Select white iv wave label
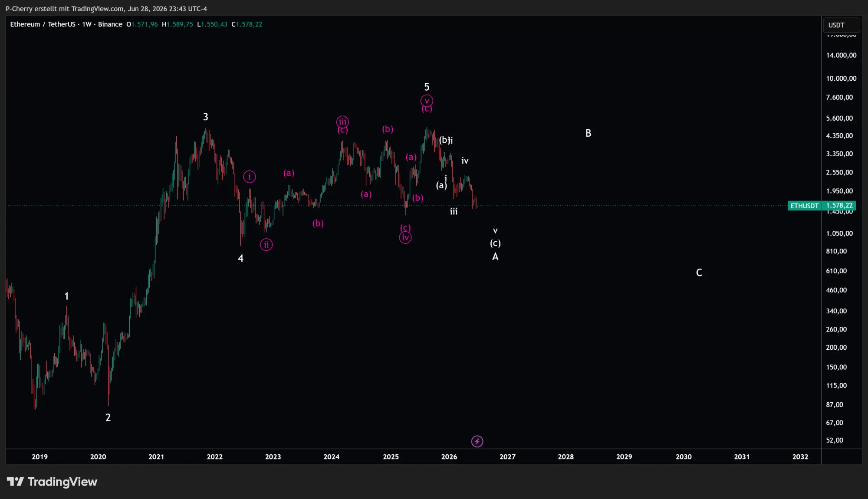 [465, 161]
